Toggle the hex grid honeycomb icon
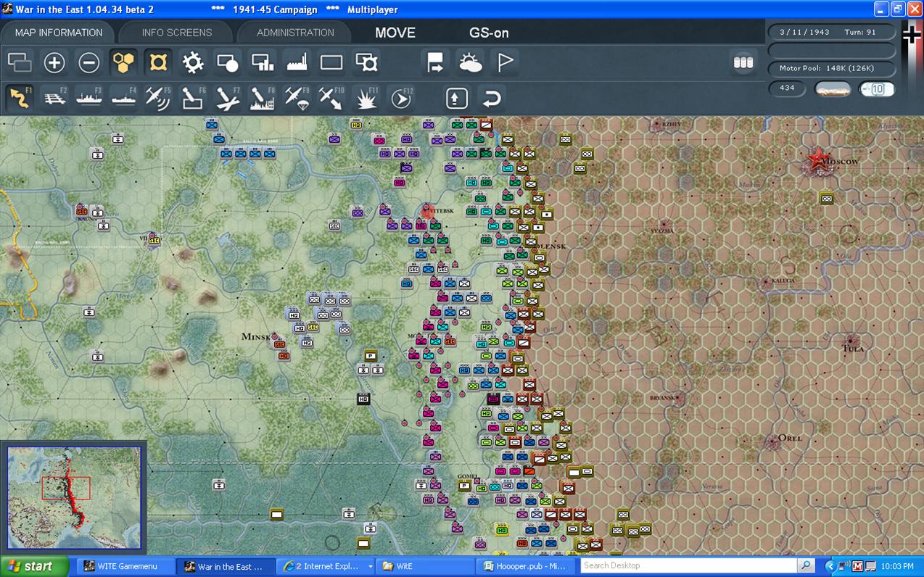 click(124, 63)
